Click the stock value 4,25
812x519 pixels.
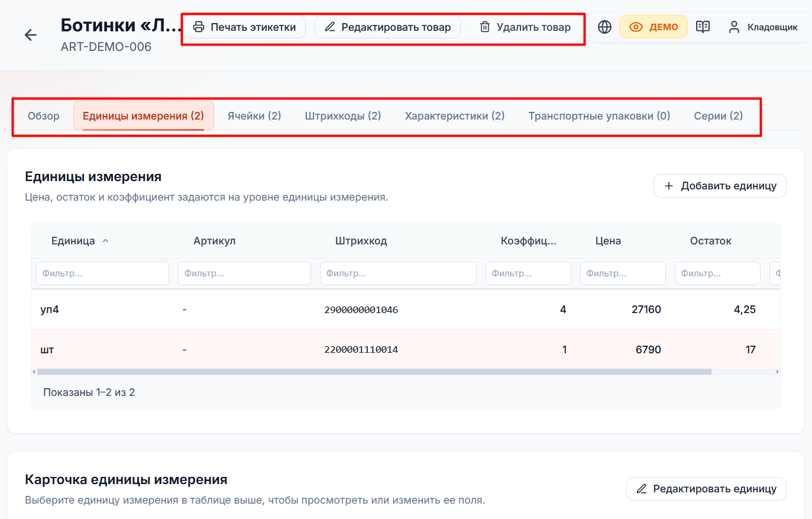[745, 310]
